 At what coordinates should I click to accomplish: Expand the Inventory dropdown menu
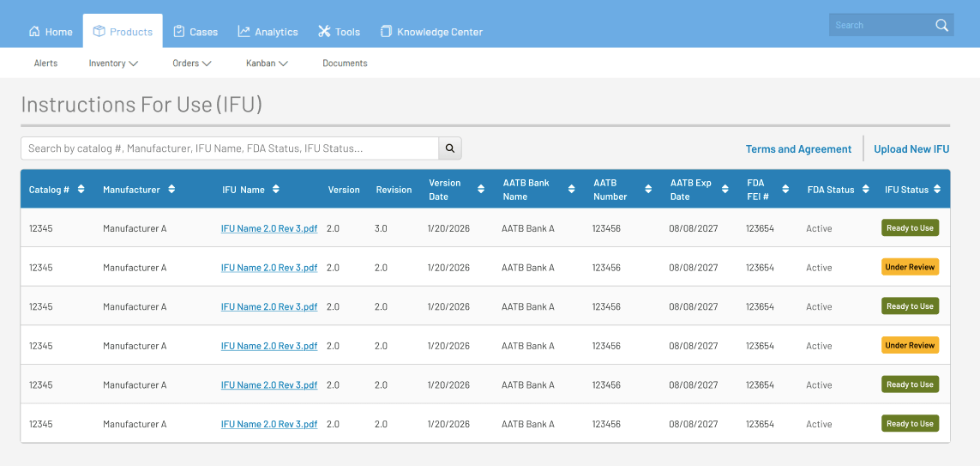(x=113, y=64)
